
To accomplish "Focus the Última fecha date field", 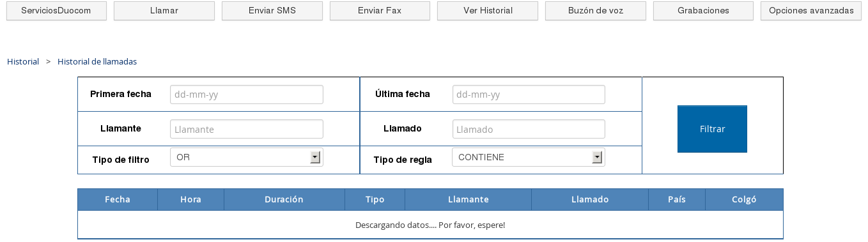I will tap(529, 95).
